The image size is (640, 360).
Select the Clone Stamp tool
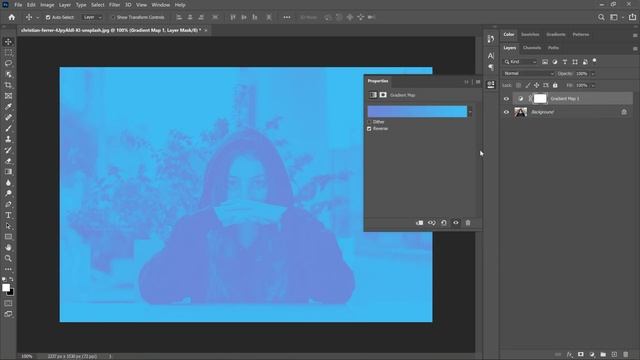[x=8, y=139]
